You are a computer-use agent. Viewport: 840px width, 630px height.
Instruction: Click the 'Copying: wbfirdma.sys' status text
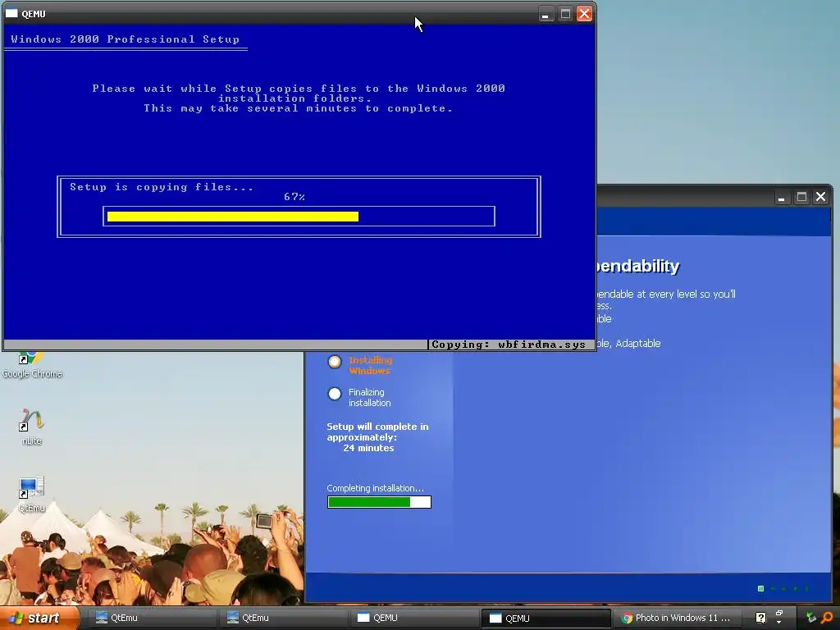click(509, 345)
